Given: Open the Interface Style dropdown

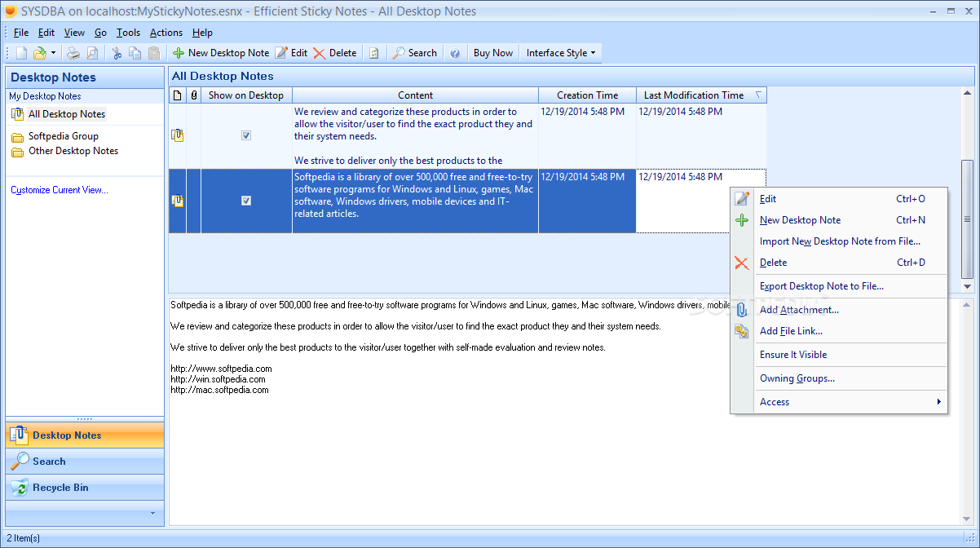Looking at the screenshot, I should tap(560, 53).
